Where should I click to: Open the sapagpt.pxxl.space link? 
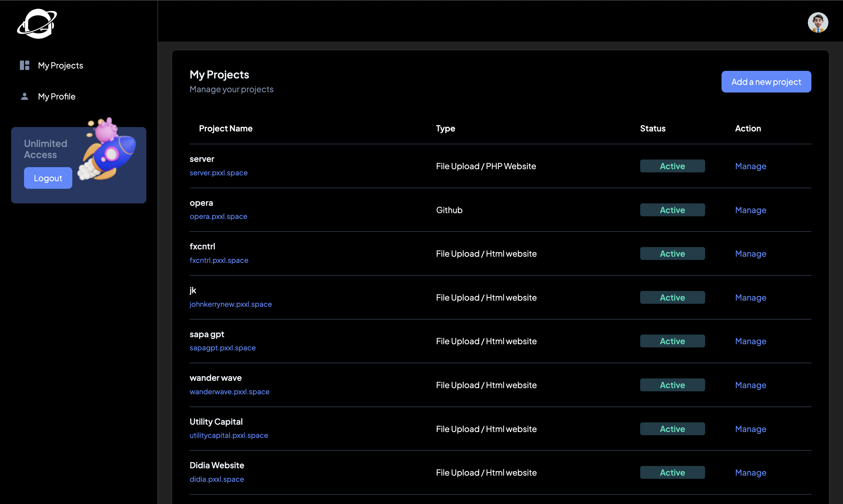coord(222,348)
